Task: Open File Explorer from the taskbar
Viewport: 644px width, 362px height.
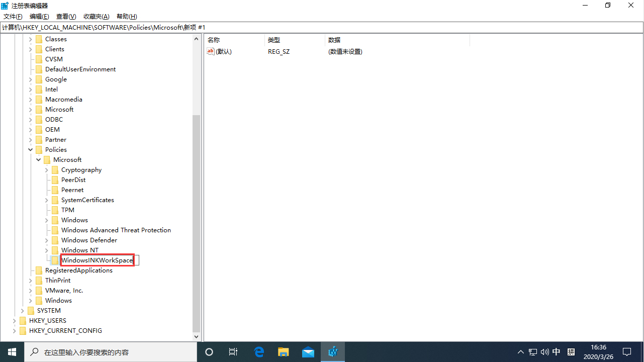Action: (x=283, y=352)
